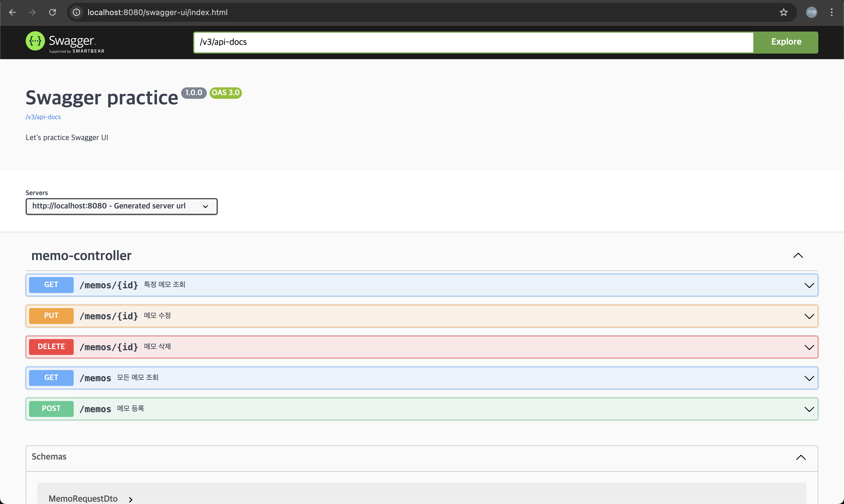The width and height of the screenshot is (844, 504).
Task: Open the Servers dropdown
Action: (x=121, y=206)
